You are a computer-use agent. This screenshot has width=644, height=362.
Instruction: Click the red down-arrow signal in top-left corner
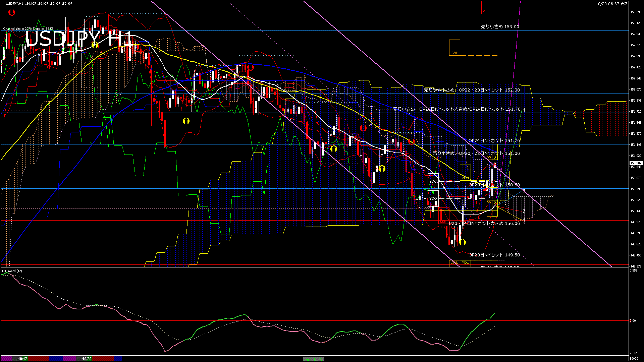coord(12,13)
